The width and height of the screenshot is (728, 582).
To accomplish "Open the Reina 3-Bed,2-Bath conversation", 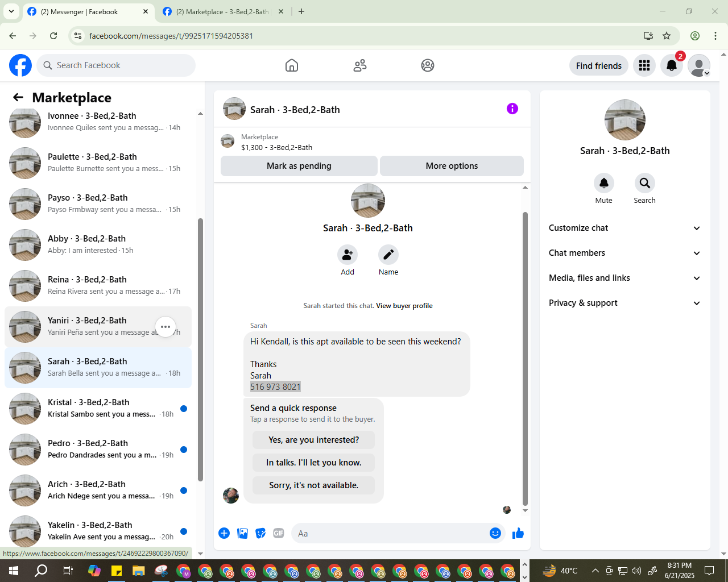I will (x=98, y=285).
